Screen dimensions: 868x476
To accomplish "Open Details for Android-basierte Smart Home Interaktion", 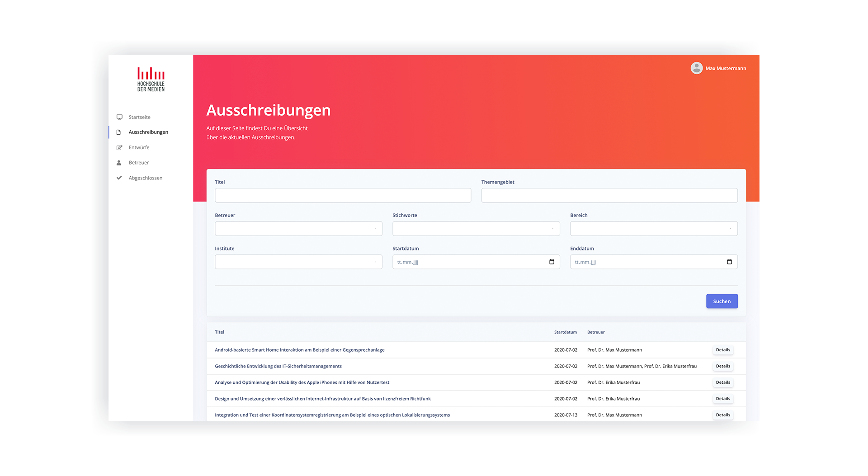I will click(x=723, y=350).
